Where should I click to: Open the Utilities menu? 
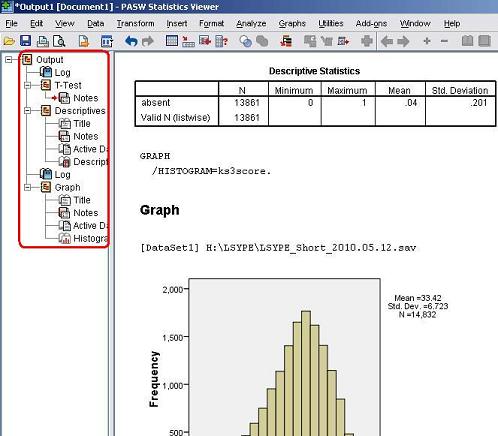coord(331,23)
